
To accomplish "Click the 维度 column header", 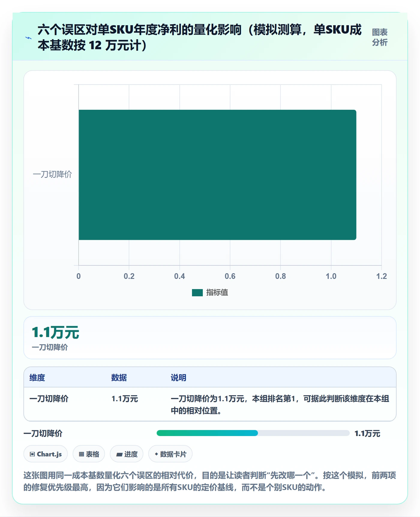I will (37, 378).
